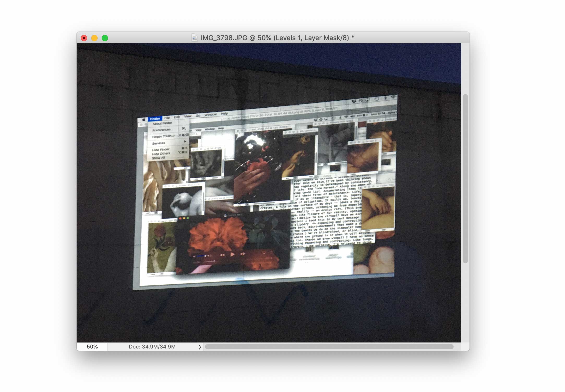Click the 50% zoom level field

point(92,347)
